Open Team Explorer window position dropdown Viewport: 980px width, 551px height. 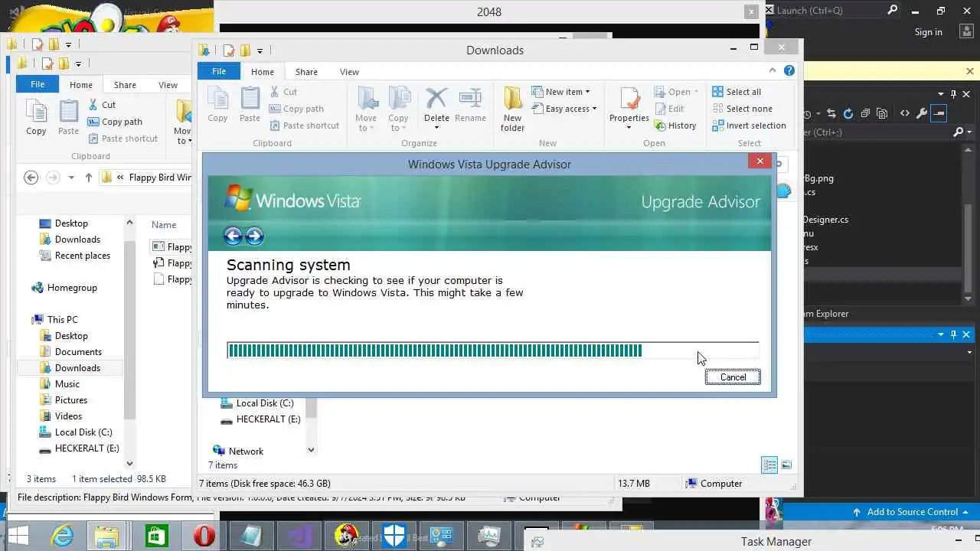[x=941, y=334]
